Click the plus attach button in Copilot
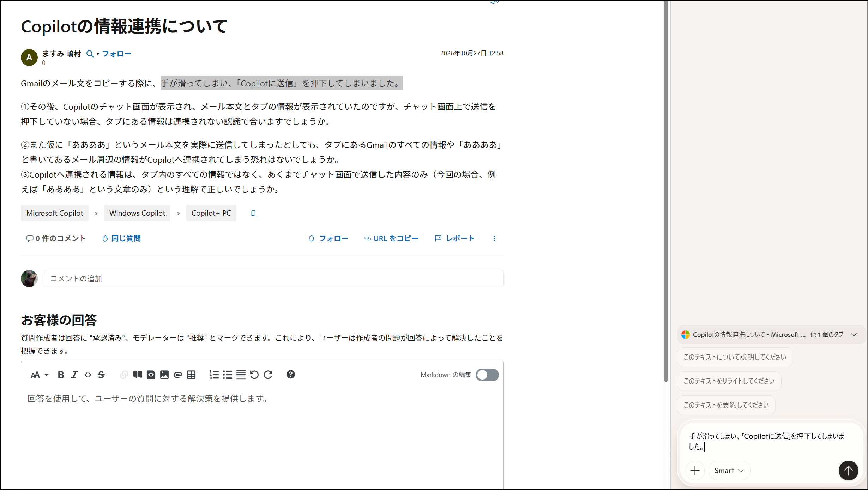The image size is (868, 490). (x=695, y=471)
